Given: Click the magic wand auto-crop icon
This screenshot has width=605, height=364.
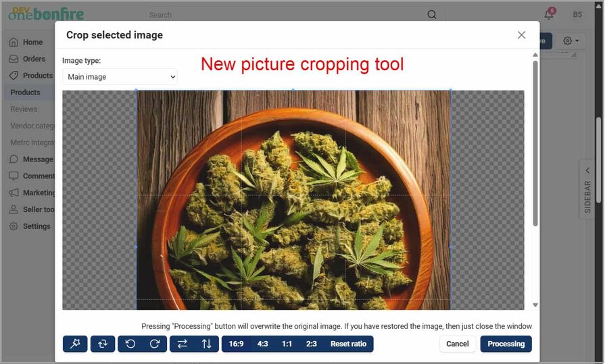Looking at the screenshot, I should click(x=75, y=344).
